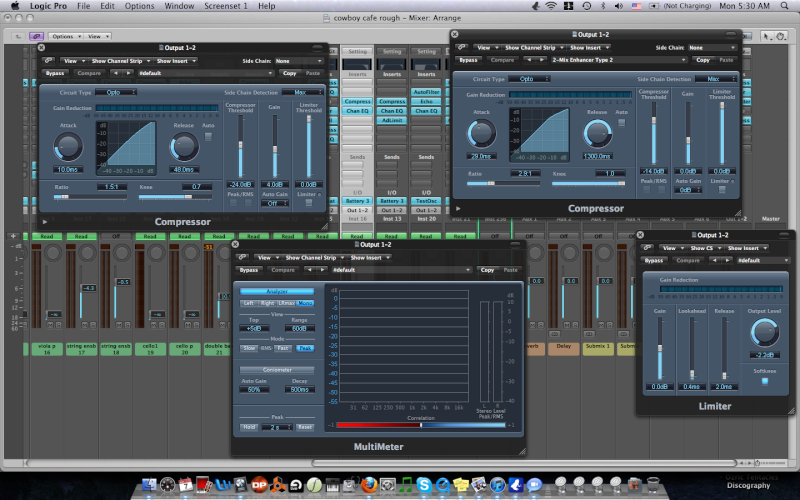The image size is (800, 500).
Task: Click the Output Level knob in Limiter
Action: (x=764, y=333)
